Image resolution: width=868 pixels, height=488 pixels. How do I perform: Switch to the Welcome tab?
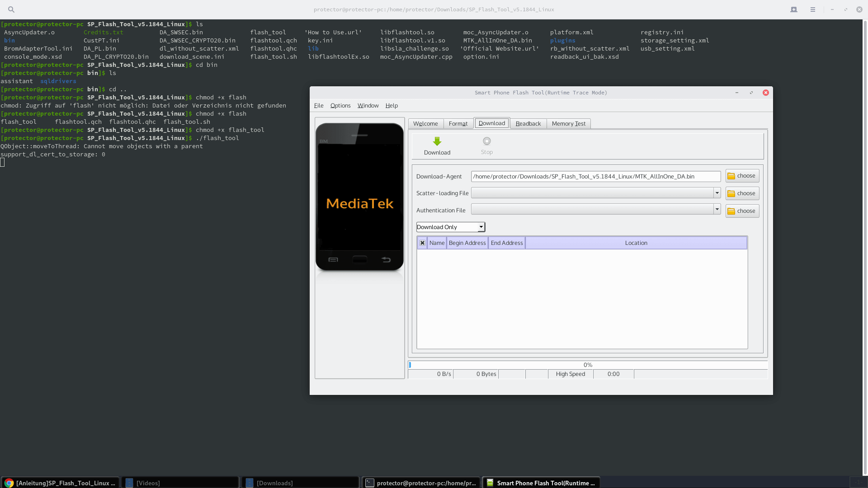(x=425, y=124)
